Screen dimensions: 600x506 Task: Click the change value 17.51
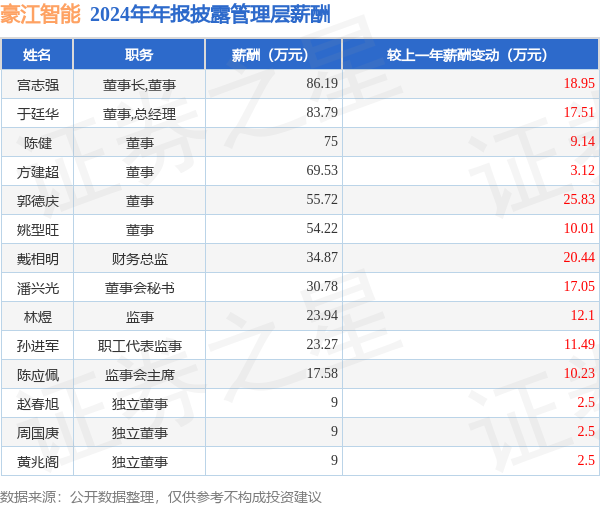[x=579, y=112]
